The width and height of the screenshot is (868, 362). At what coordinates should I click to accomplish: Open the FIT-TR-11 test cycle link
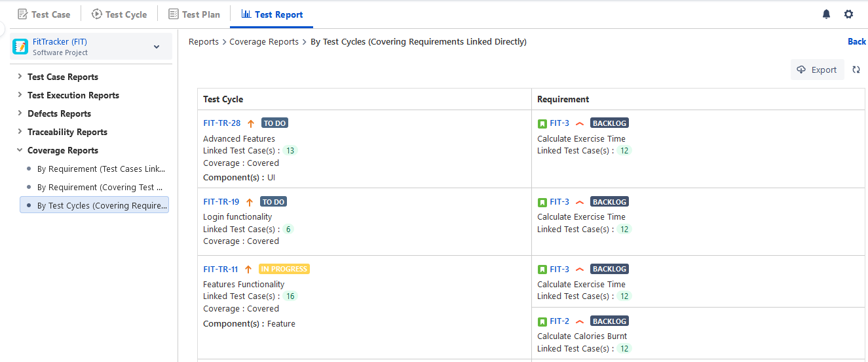click(x=221, y=269)
